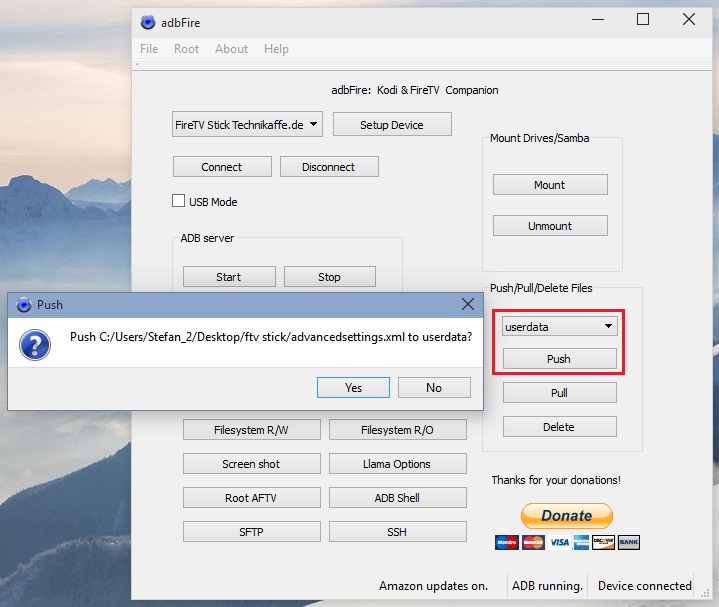Open the userdata destination dropdown
This screenshot has width=719, height=607.
click(559, 326)
